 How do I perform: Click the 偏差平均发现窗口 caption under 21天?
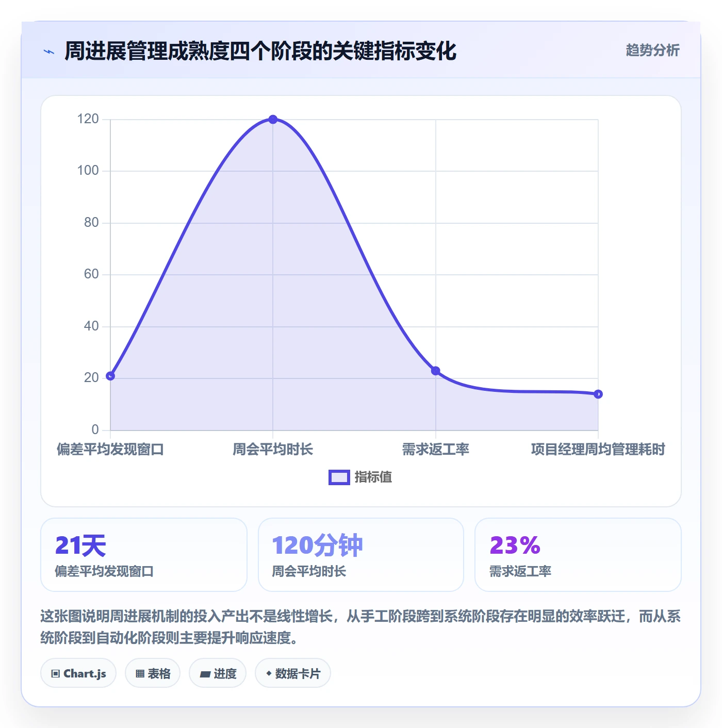(104, 571)
